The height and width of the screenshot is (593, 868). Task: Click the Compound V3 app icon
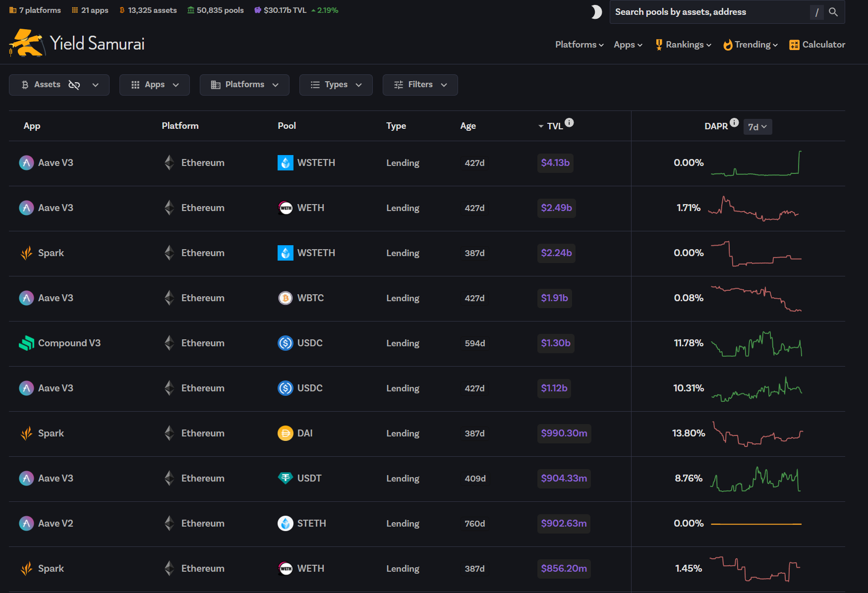(26, 343)
